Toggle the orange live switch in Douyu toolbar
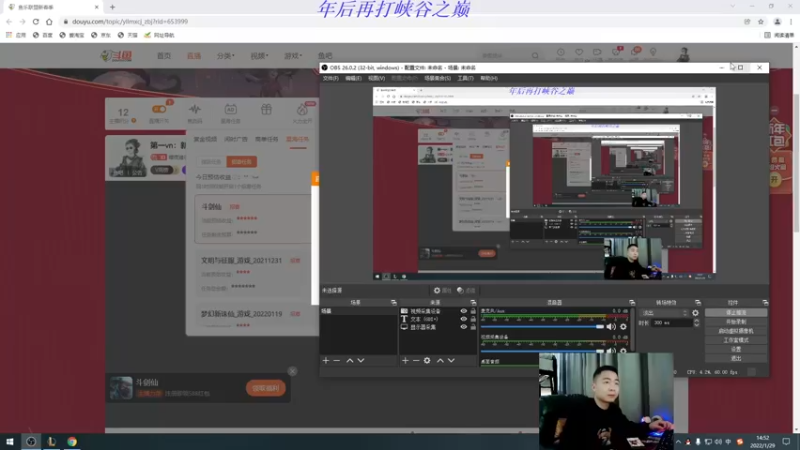The image size is (800, 450). [159, 109]
